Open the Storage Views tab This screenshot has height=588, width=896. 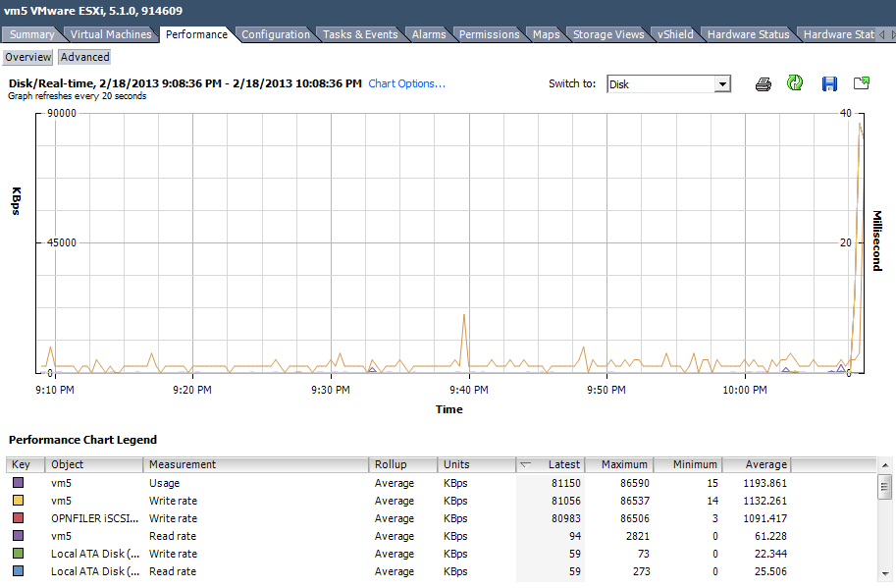click(608, 33)
